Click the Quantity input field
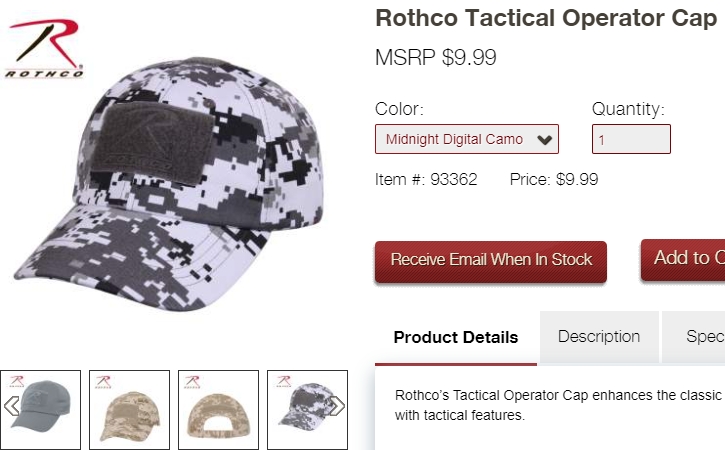Screen dimensions: 725x450 coord(631,139)
